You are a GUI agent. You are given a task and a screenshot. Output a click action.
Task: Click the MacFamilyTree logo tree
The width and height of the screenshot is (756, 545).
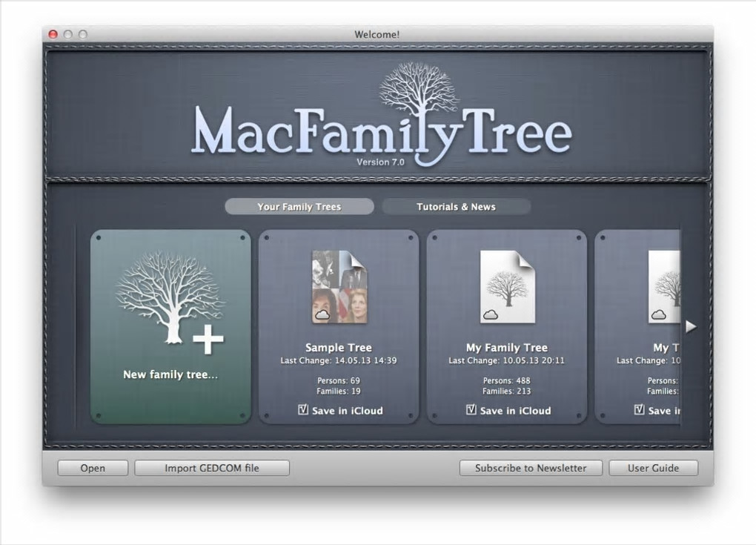pos(419,90)
